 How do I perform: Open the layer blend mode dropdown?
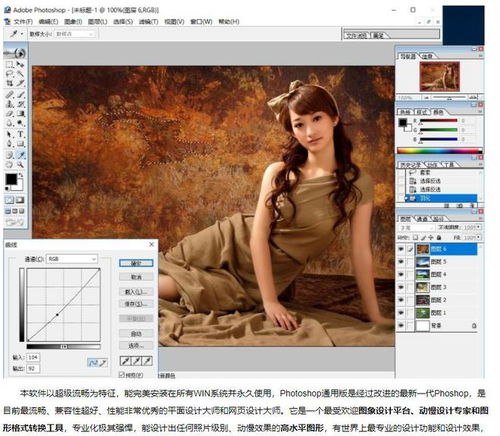[416, 228]
